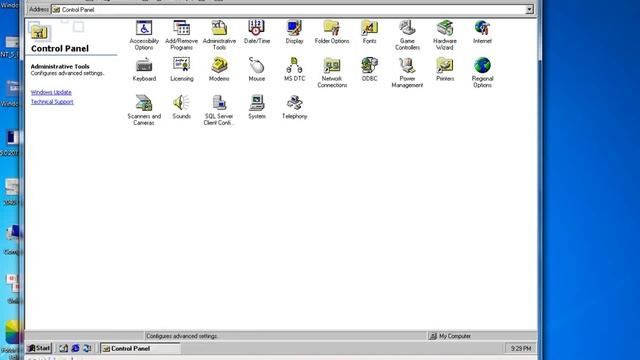Open Accessibility Options applet
Viewport: 640px width, 360px height.
[x=144, y=35]
